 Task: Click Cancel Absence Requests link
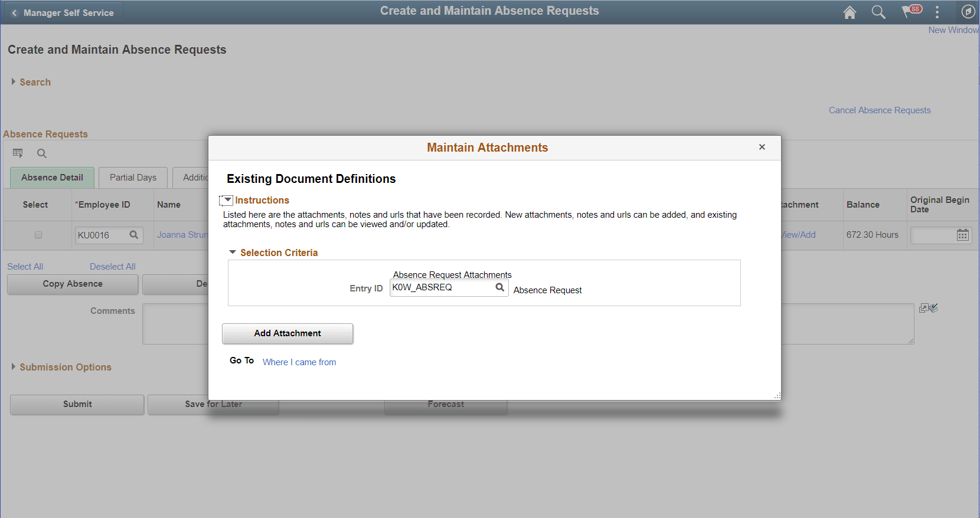880,110
